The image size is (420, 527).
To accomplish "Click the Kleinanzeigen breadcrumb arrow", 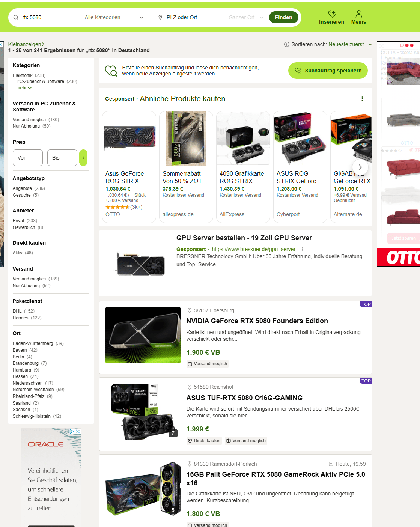I will (x=43, y=44).
